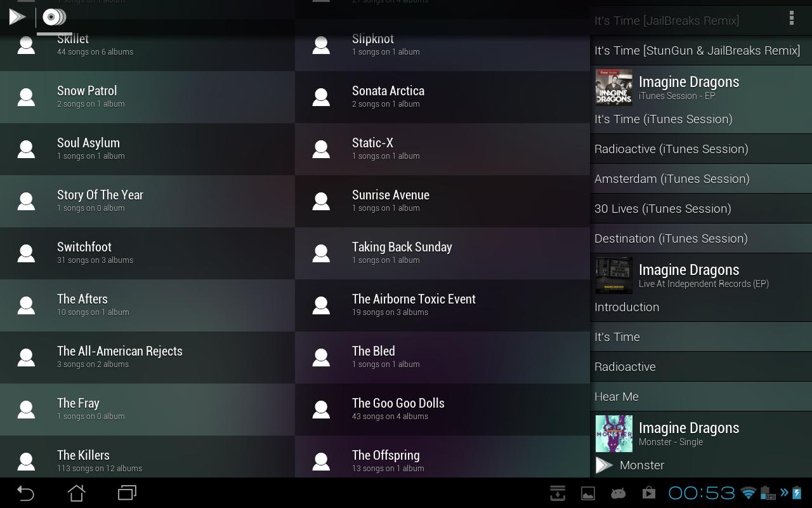Open the albums disc view icon
Screen dimensions: 812x508
click(54, 17)
